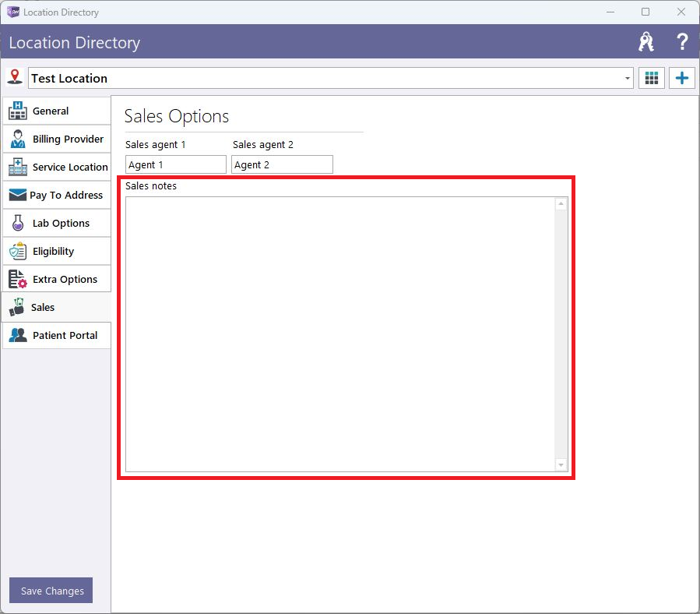Click the Billing Provider doctor icon
The image size is (700, 614).
coord(17,139)
